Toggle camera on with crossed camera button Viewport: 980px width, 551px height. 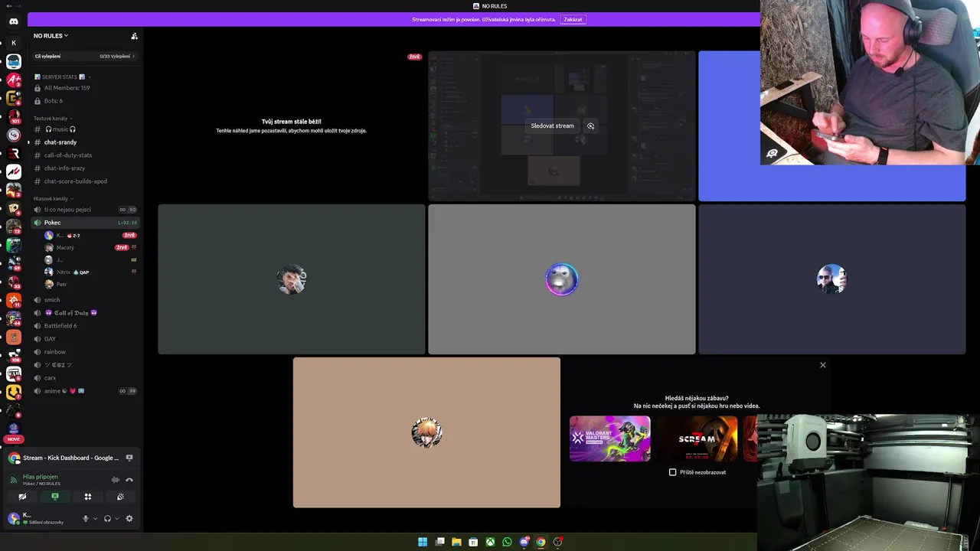point(22,497)
